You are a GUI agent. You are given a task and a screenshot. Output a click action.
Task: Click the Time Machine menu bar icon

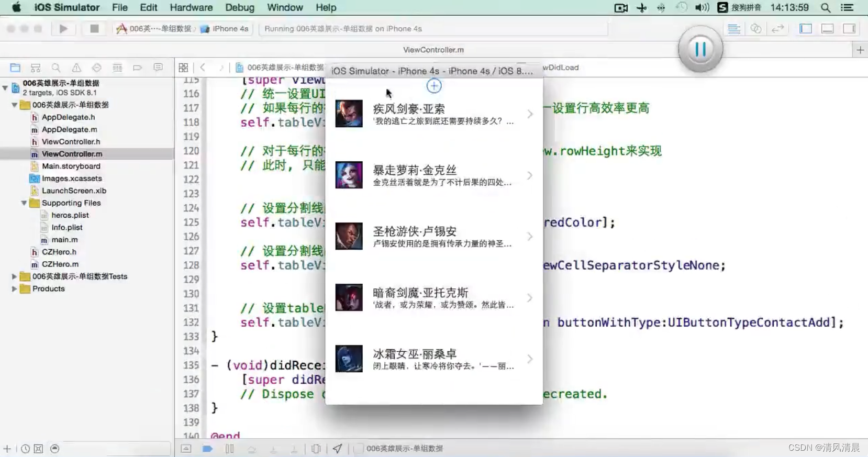pos(682,8)
